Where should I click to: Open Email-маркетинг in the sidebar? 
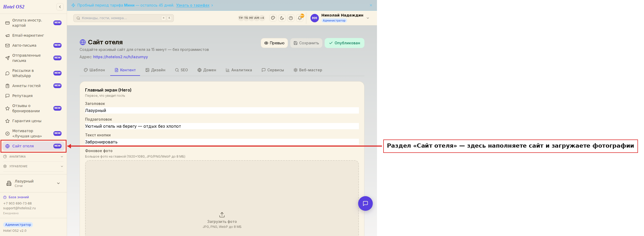(33, 35)
